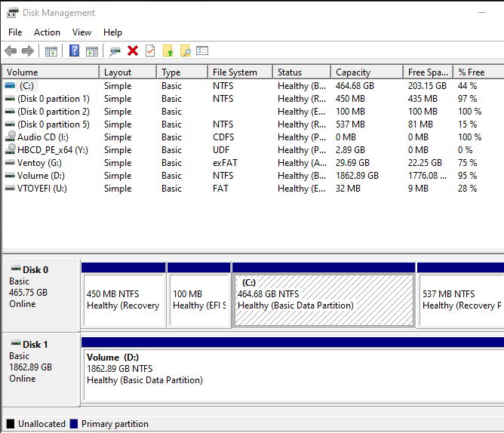Select the Ventoy (G:) row
The image size is (504, 433).
click(x=254, y=163)
